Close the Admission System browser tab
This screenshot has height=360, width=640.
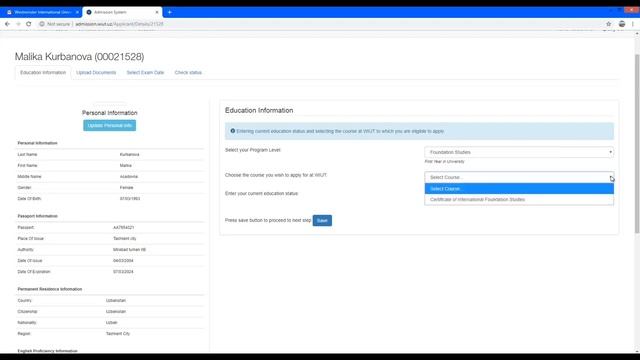click(x=157, y=12)
